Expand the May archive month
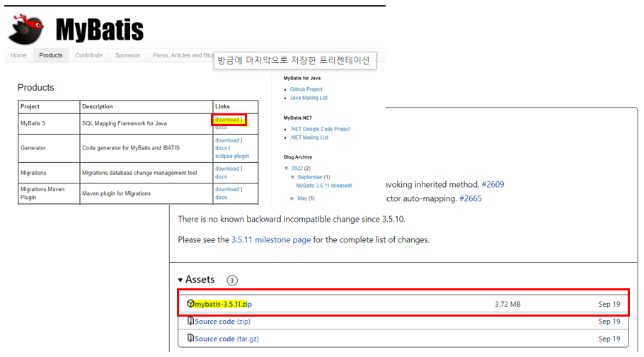Viewport: 644px width, 357px height. (292, 198)
